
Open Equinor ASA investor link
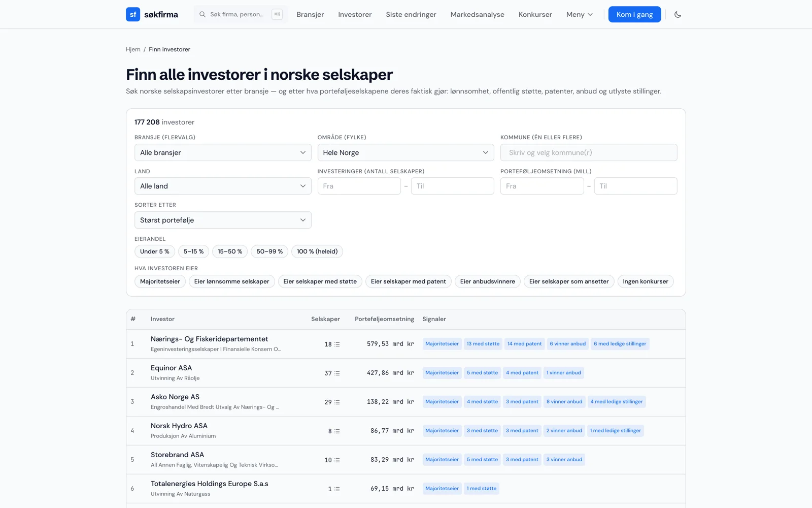172,368
